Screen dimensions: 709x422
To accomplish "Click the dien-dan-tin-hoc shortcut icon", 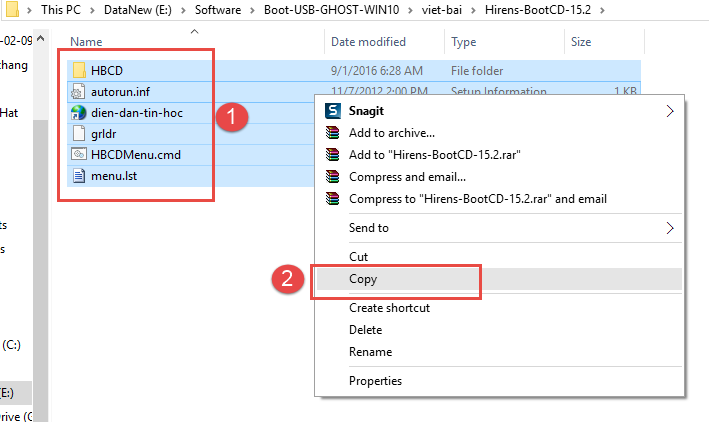I will click(x=80, y=112).
